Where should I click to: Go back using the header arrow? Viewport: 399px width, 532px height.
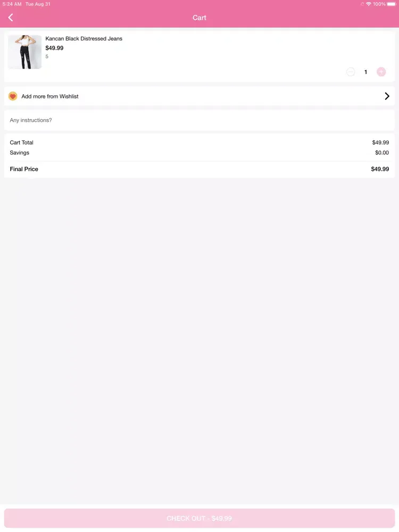(x=11, y=18)
